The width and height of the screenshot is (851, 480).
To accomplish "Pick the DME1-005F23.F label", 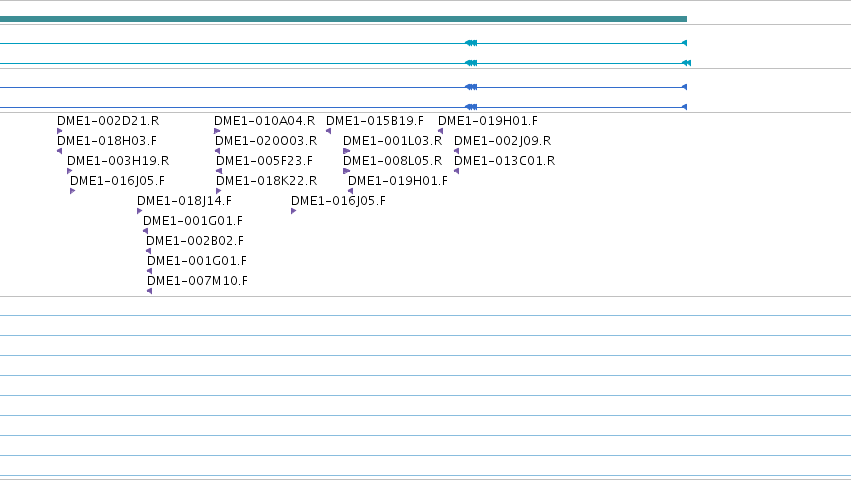I will click(264, 161).
